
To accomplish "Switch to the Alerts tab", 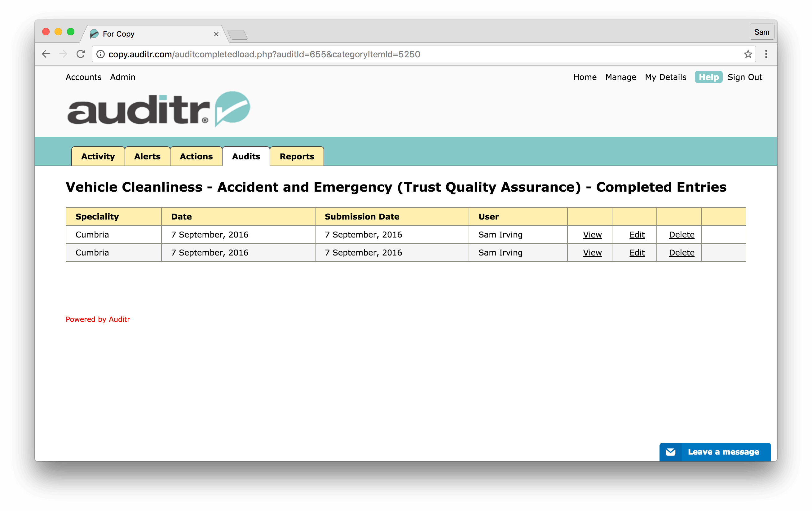I will pyautogui.click(x=147, y=157).
